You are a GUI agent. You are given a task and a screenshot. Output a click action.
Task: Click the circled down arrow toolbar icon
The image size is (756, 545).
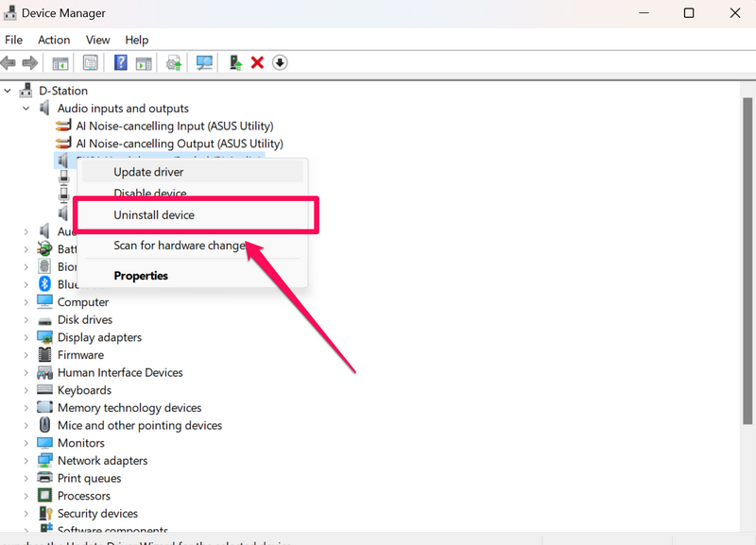[x=280, y=63]
